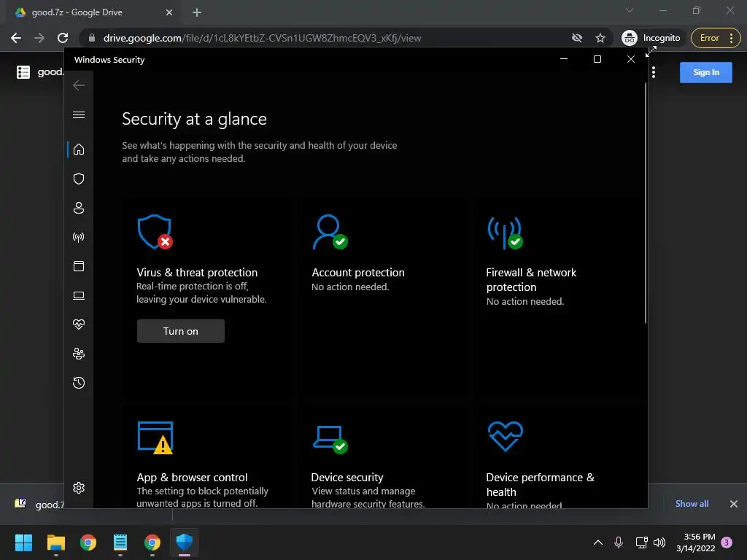Click the Chrome forward arrow
The image size is (747, 560).
[x=39, y=38]
